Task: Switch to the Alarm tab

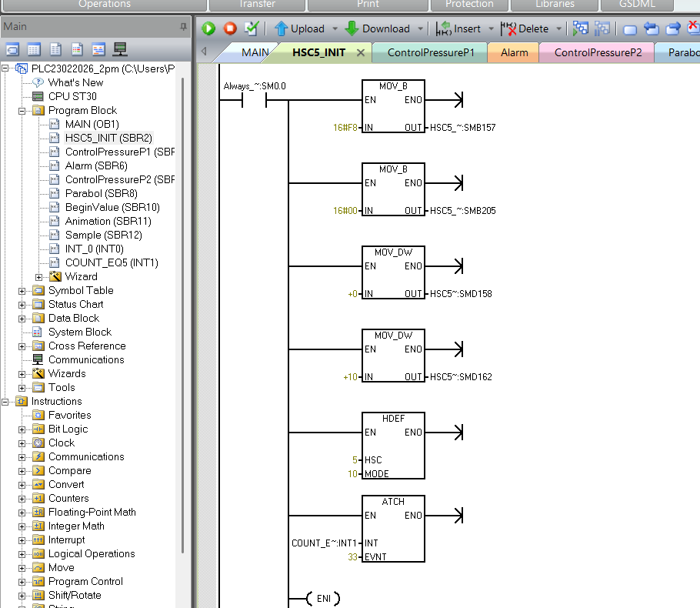Action: [x=514, y=53]
